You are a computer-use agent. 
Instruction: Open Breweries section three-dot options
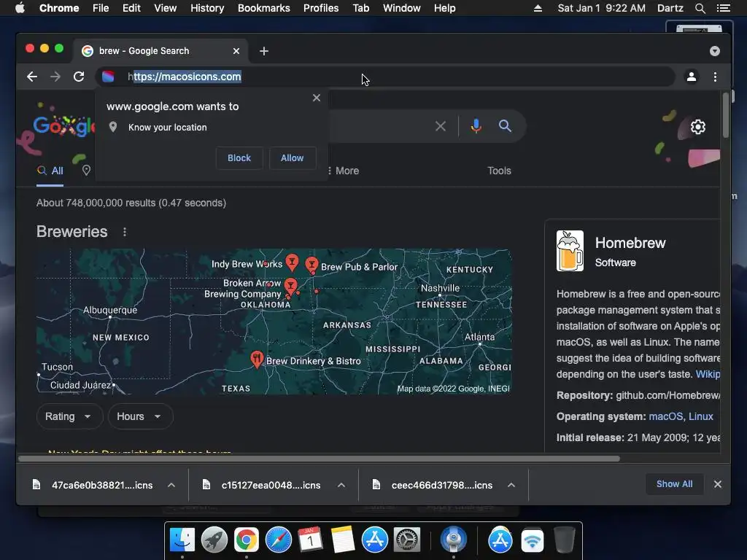point(124,232)
